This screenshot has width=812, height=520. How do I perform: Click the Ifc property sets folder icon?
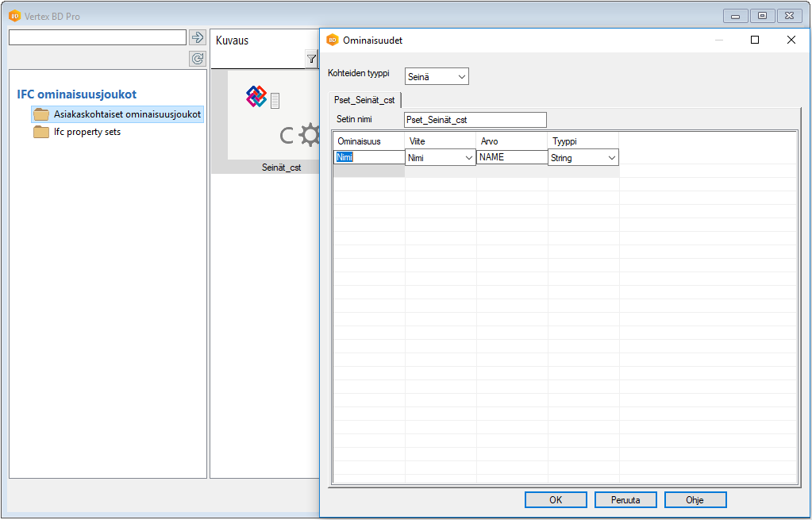click(41, 132)
